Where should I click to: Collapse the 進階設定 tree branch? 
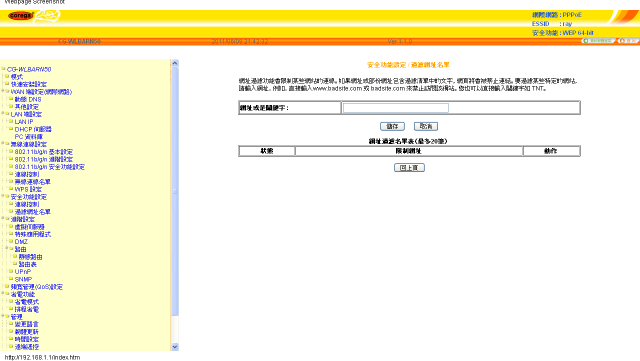point(3,219)
